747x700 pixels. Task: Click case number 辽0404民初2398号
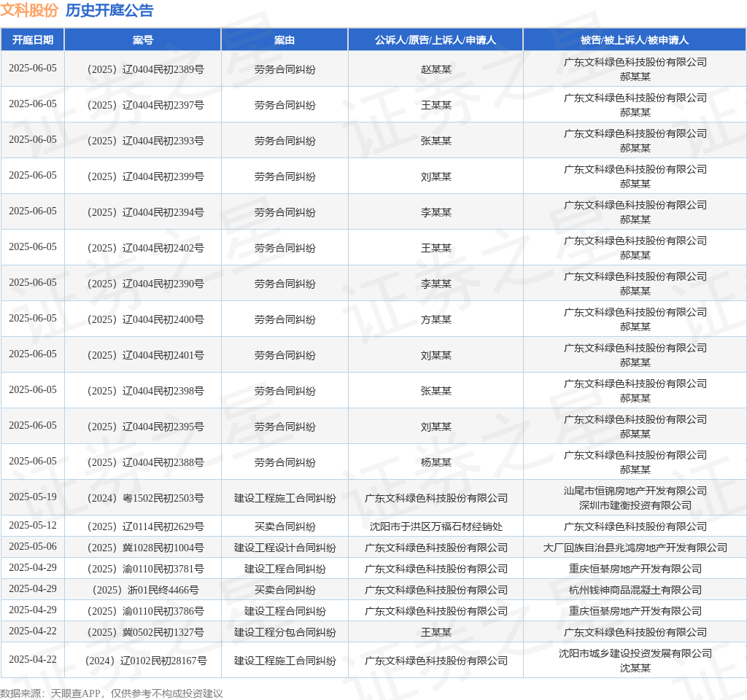(145, 391)
